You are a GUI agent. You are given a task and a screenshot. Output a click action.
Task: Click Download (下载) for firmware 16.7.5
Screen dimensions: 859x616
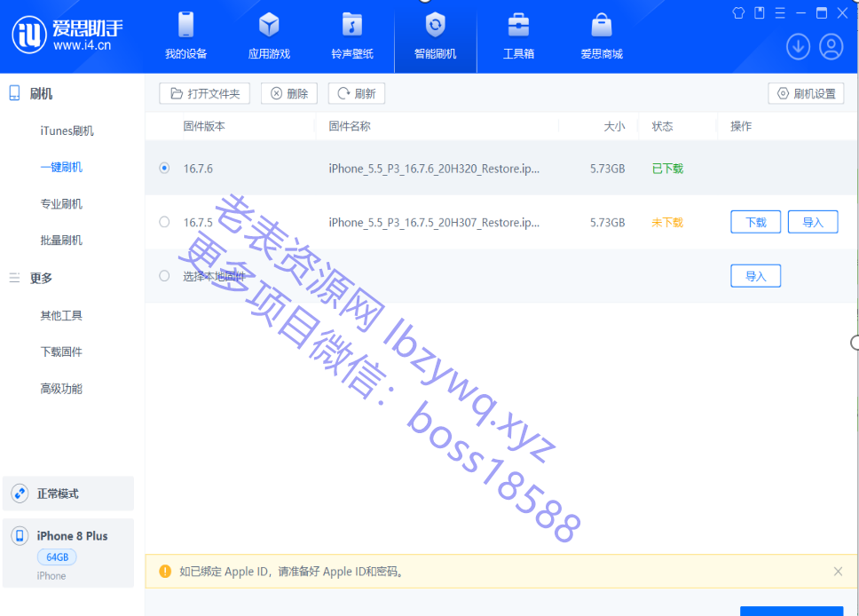coord(755,222)
